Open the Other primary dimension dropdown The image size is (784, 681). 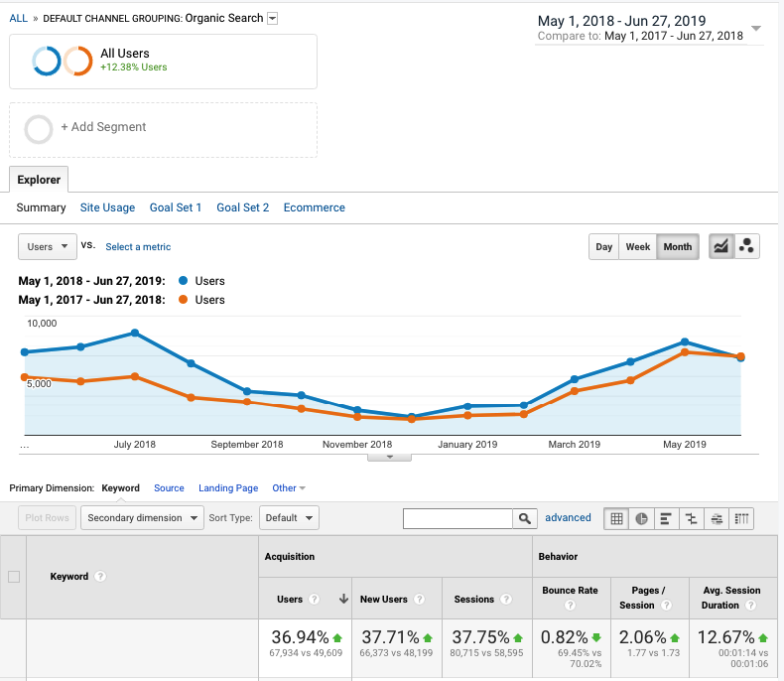click(x=289, y=488)
